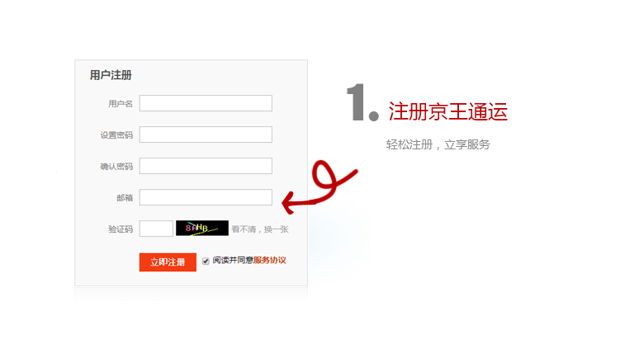The height and width of the screenshot is (363, 644).
Task: Click the 邮箱 field label
Action: [125, 198]
